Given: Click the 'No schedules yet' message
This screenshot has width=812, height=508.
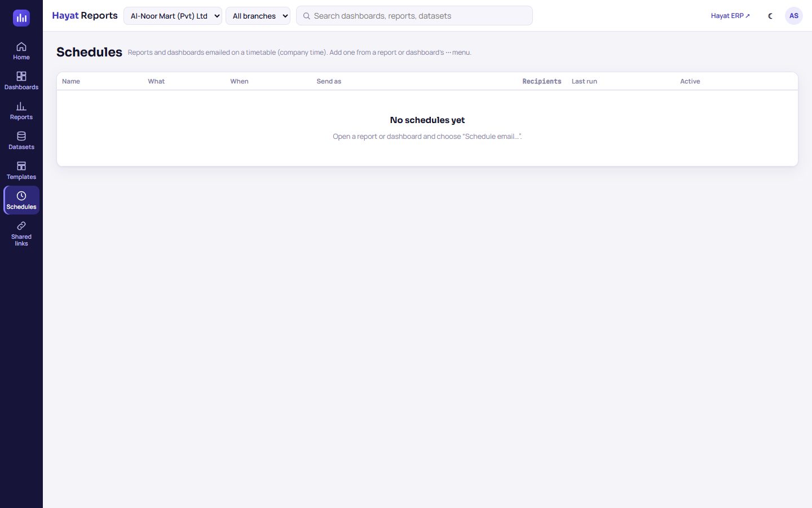Looking at the screenshot, I should click(427, 120).
